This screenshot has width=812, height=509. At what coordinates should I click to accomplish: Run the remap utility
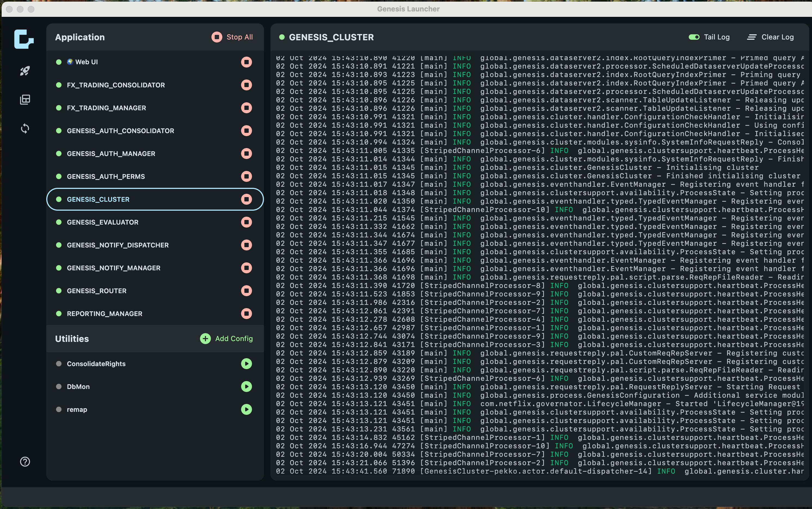[246, 409]
